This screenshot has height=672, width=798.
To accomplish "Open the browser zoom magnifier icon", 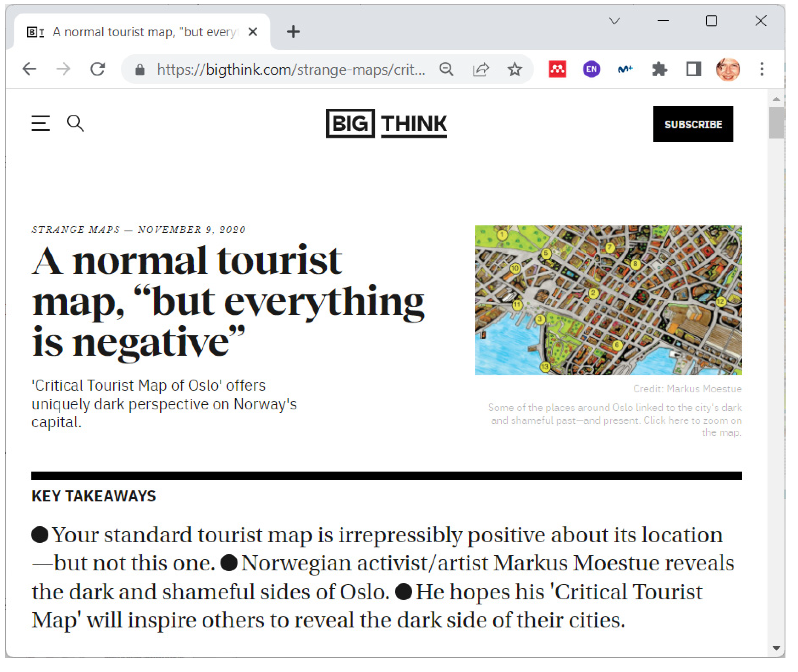I will pyautogui.click(x=446, y=69).
